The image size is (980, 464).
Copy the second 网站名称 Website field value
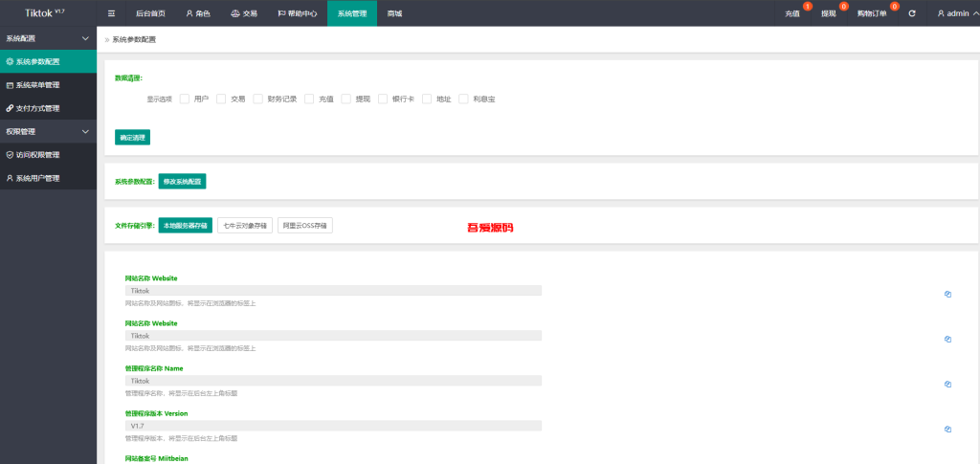[947, 339]
